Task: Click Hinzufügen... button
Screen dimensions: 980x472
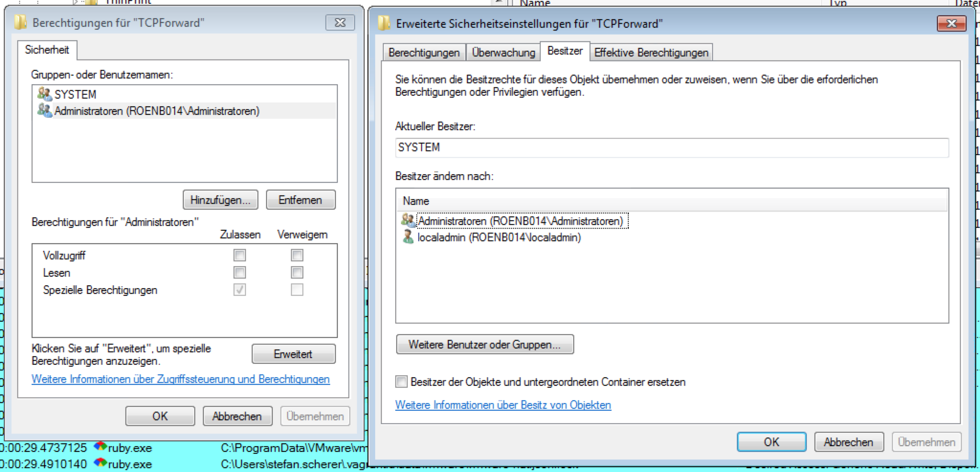Action: click(x=221, y=200)
